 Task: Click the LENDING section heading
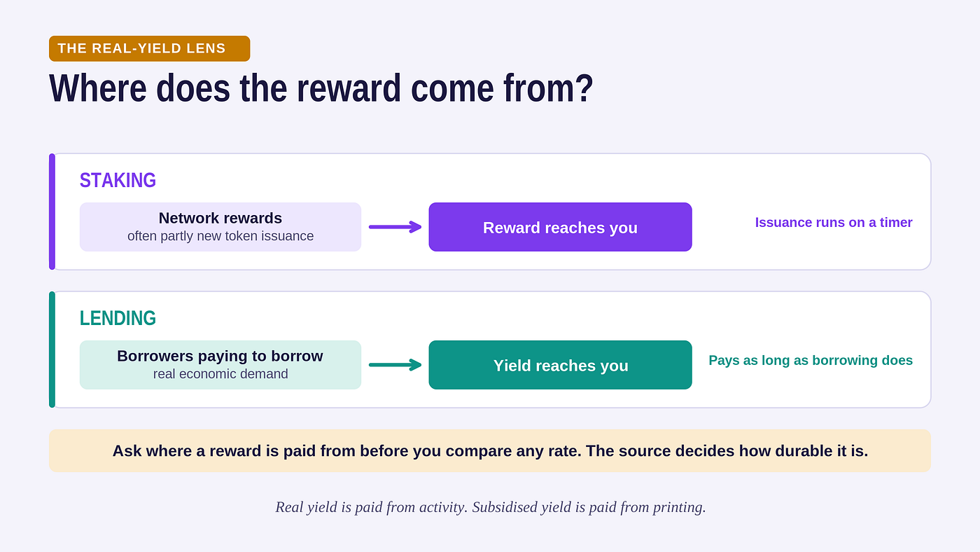point(118,318)
